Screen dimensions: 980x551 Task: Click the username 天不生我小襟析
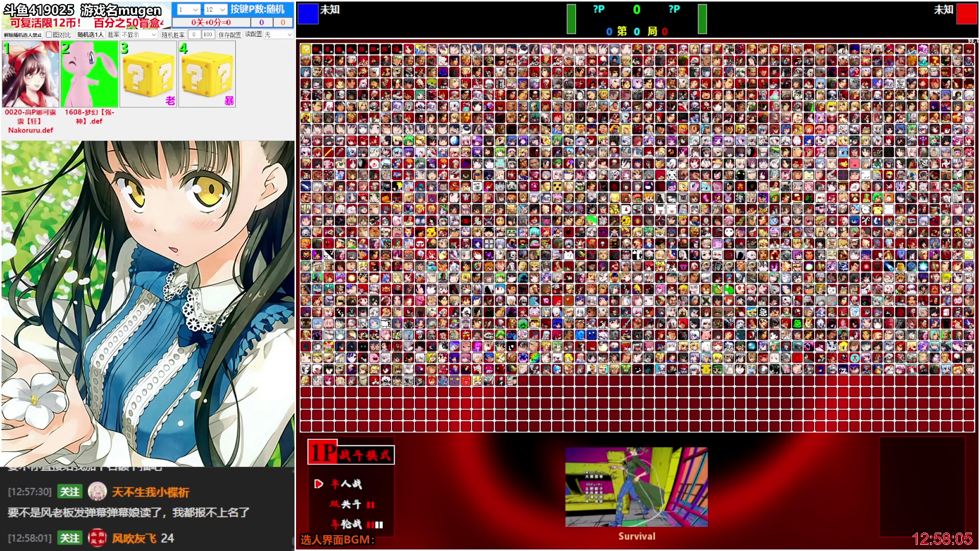tap(151, 492)
